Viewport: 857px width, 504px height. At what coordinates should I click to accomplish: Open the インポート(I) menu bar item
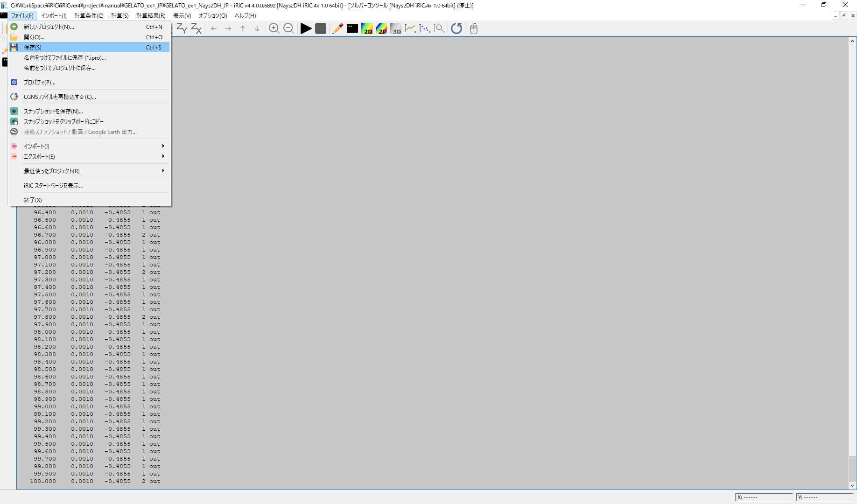[x=54, y=15]
